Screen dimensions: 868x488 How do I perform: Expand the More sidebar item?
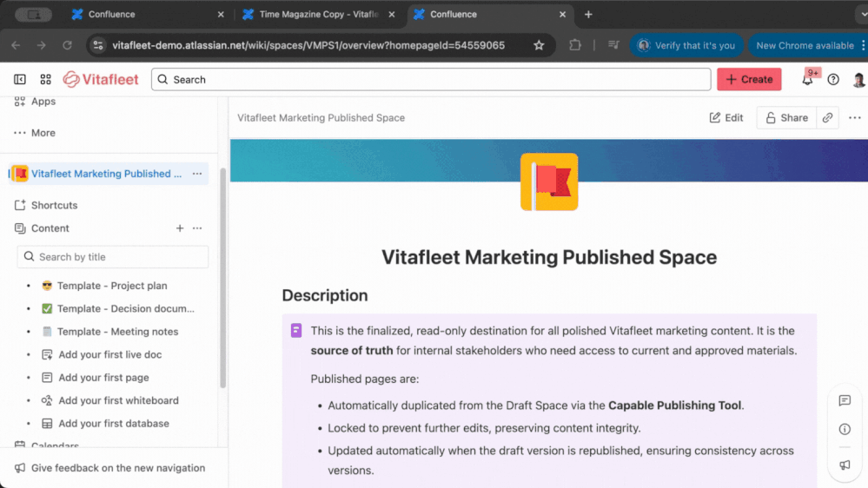point(43,133)
